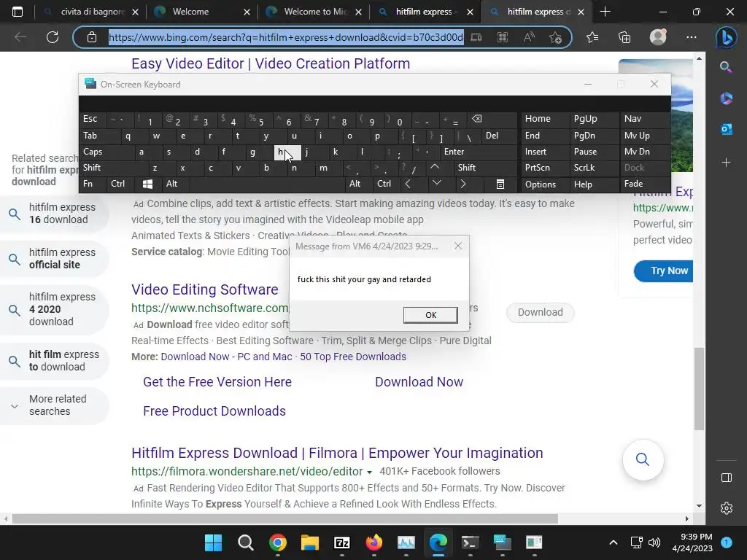Switch to the fourth tab hitfilm express

425,12
